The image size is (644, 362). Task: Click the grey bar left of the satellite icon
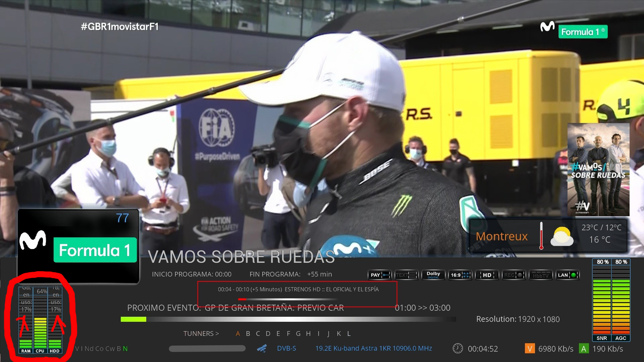point(207,349)
